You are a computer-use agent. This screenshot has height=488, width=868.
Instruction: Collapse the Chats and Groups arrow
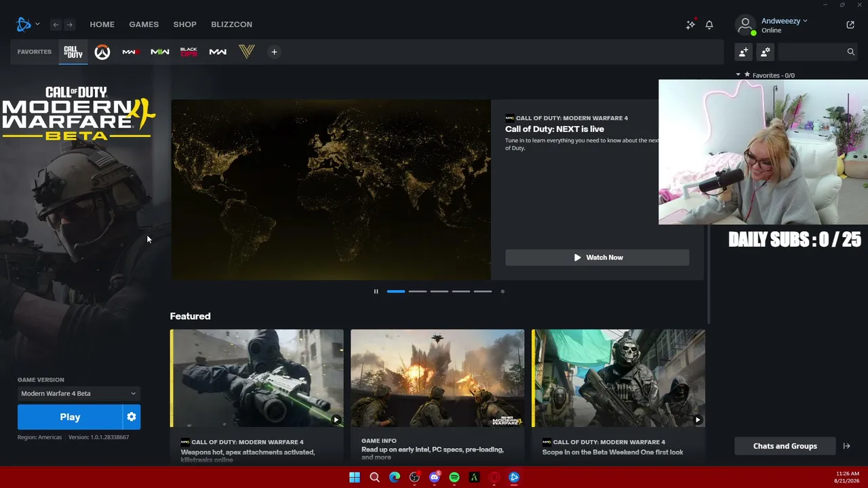[x=846, y=446]
